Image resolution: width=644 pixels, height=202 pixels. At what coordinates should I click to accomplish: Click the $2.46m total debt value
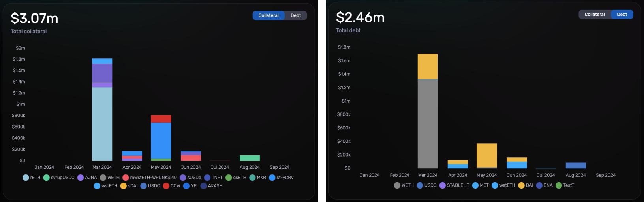[x=360, y=17]
